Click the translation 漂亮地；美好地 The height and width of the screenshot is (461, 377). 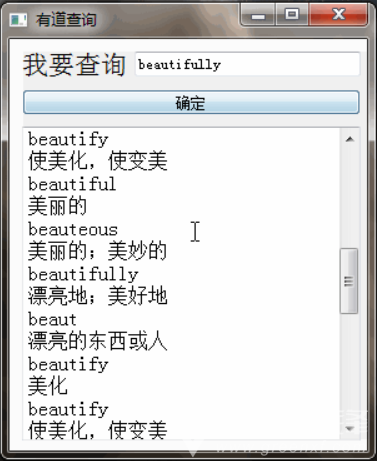97,296
